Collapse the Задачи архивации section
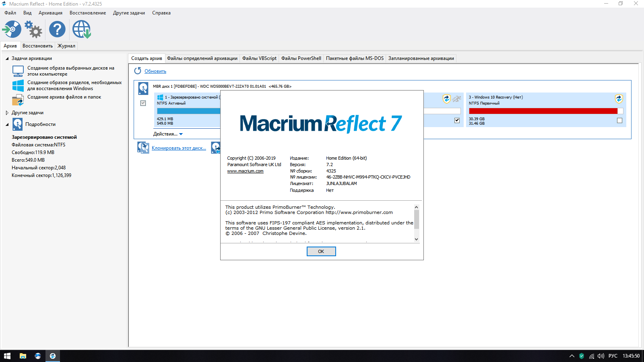The height and width of the screenshot is (362, 644). coord(7,58)
